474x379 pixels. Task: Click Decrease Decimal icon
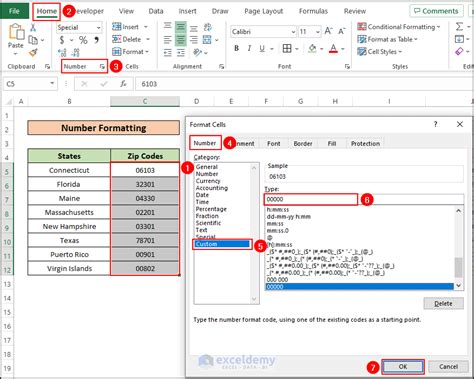coord(76,52)
